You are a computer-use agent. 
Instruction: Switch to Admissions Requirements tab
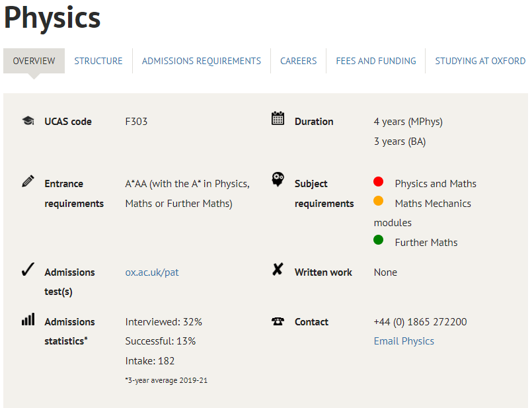coord(202,61)
